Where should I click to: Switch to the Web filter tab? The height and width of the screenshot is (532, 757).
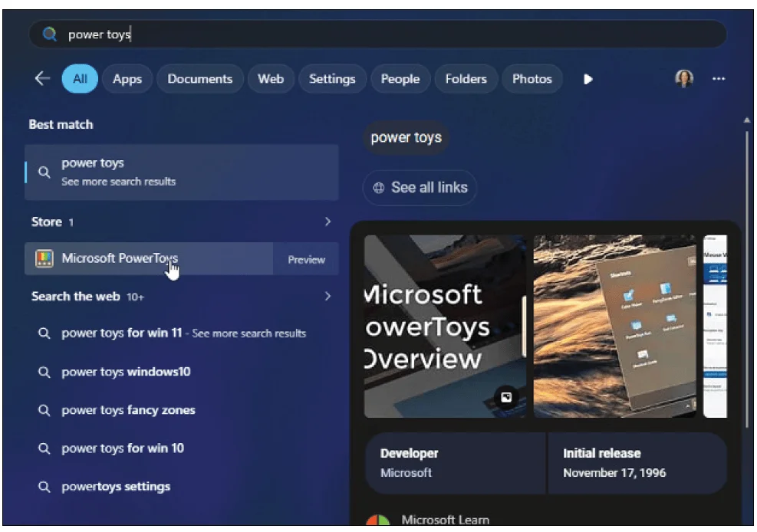[270, 79]
